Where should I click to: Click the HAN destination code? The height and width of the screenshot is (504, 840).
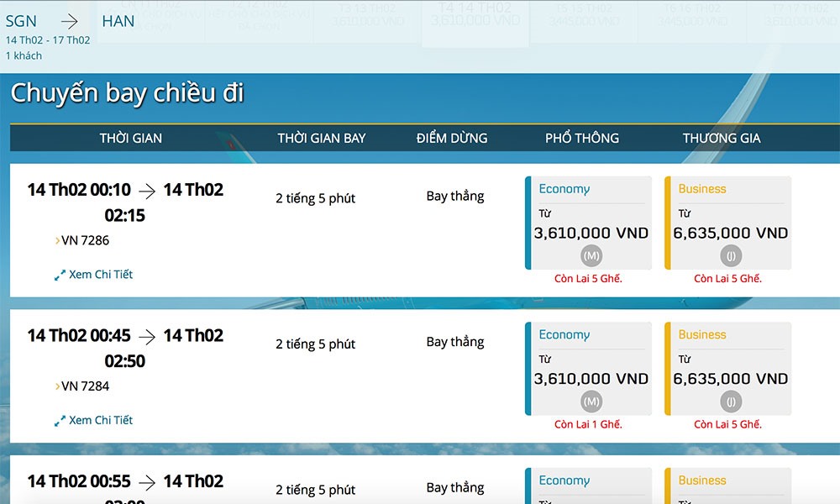pyautogui.click(x=118, y=22)
